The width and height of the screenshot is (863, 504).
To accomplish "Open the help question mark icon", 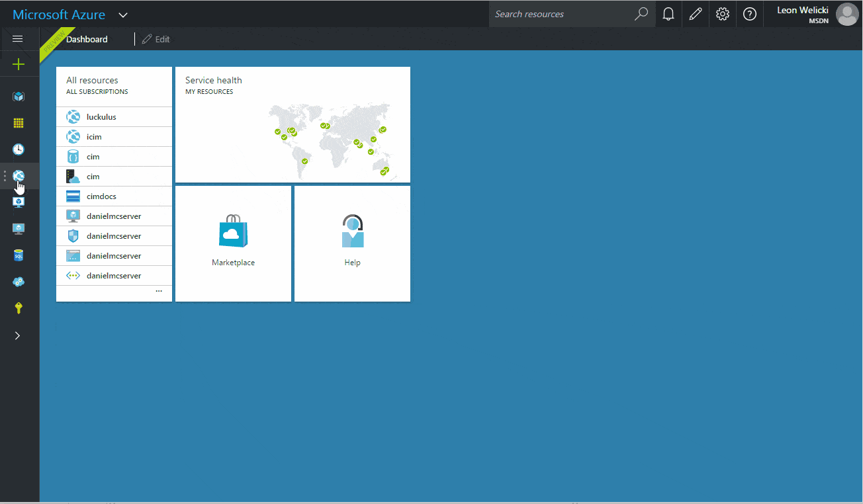I will tap(750, 14).
